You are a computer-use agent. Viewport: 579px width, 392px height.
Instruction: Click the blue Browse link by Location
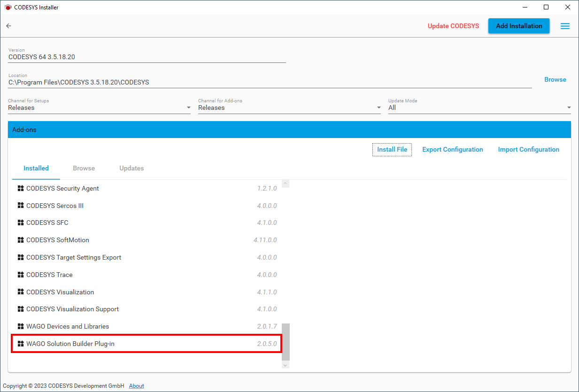pos(555,79)
